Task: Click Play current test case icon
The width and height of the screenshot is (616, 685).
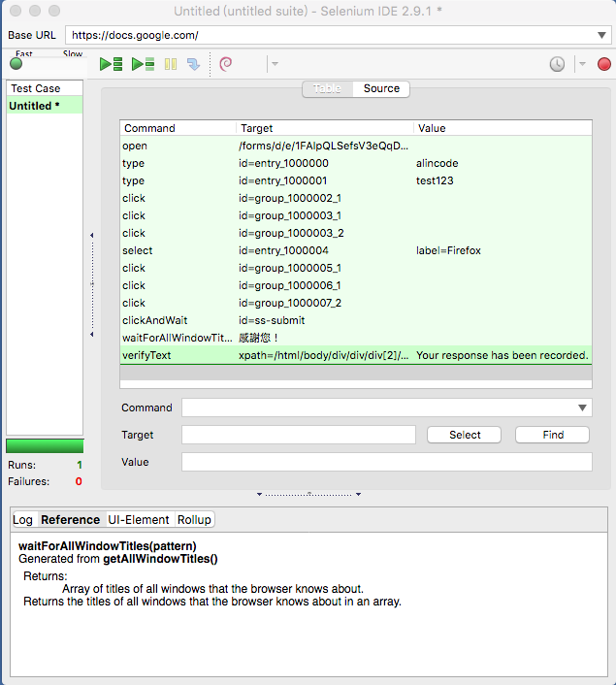Action: pos(144,64)
